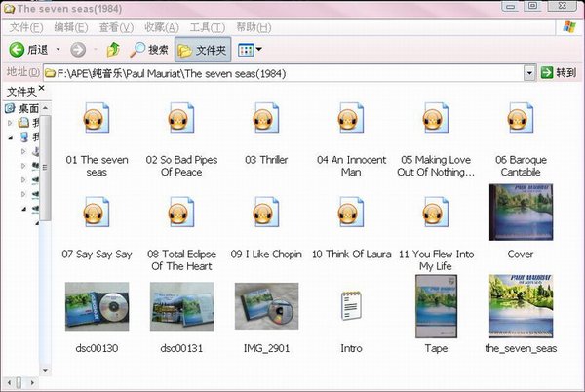Open the Search (搜索) toolbar button
Viewport: 585px width, 392px height.
(x=149, y=50)
